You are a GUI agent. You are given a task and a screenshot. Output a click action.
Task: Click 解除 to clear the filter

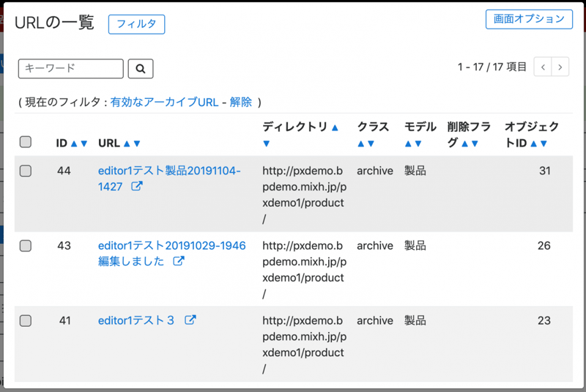pyautogui.click(x=241, y=103)
